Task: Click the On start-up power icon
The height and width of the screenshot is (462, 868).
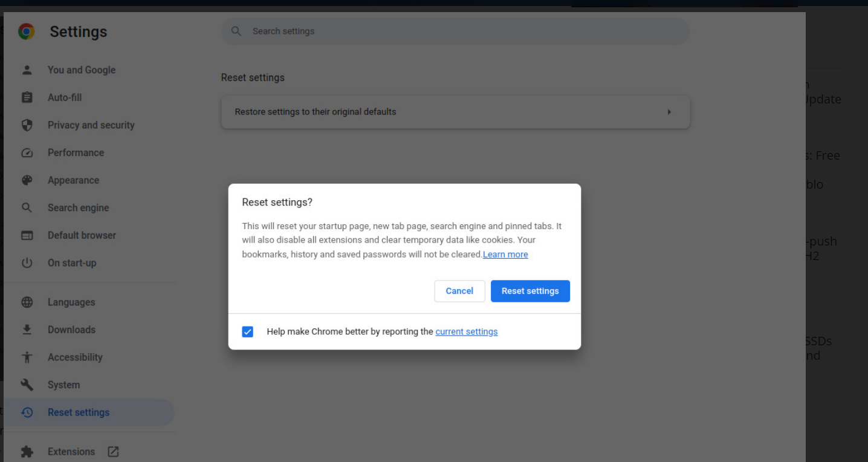Action: click(27, 263)
